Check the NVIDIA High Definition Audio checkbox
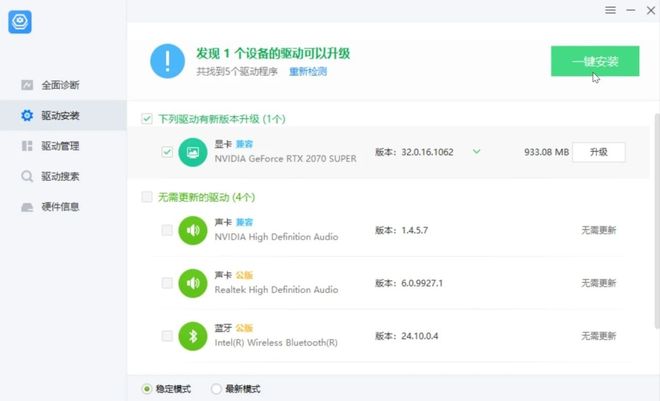The width and height of the screenshot is (660, 401). (x=167, y=230)
